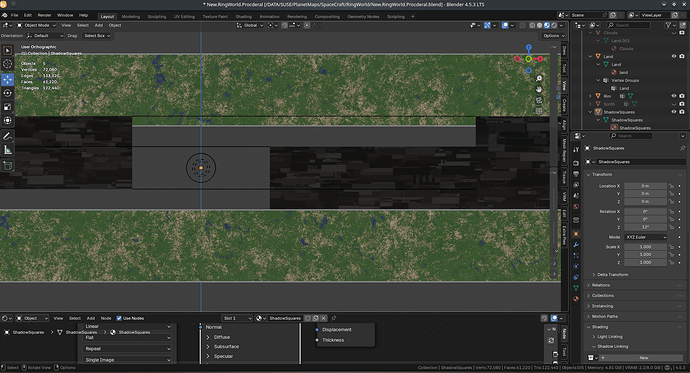690x373 pixels.
Task: Toggle lock on Location X
Action: pyautogui.click(x=671, y=186)
